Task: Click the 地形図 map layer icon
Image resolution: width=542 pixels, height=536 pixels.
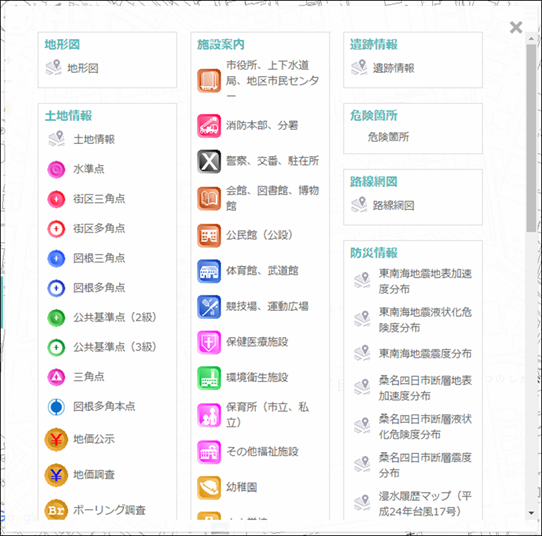Action: [x=54, y=67]
